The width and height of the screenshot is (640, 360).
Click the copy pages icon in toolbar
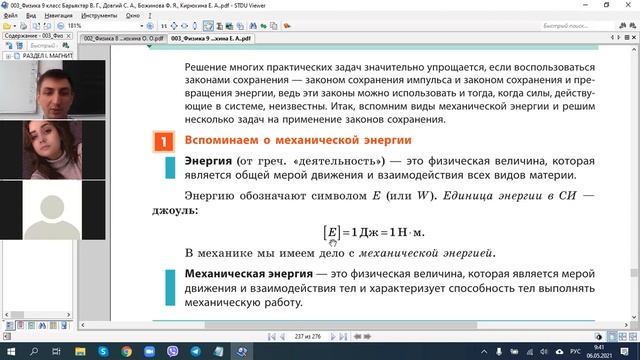pos(273,26)
